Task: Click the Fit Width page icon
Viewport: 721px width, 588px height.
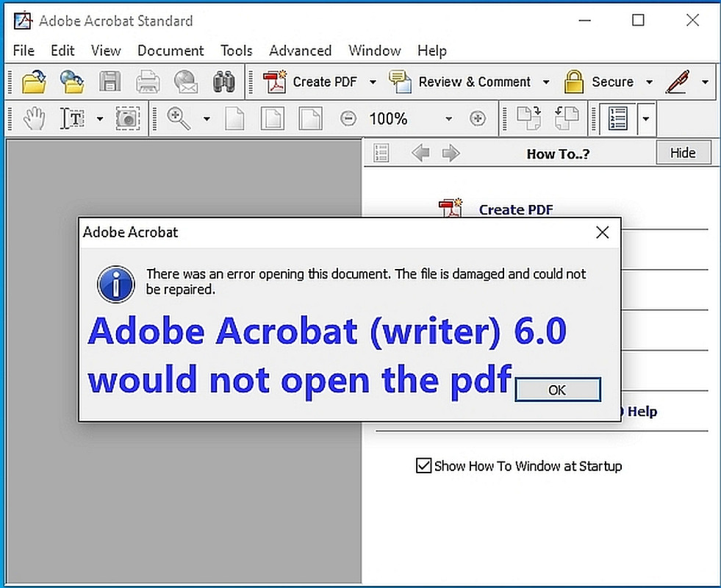Action: coord(310,118)
